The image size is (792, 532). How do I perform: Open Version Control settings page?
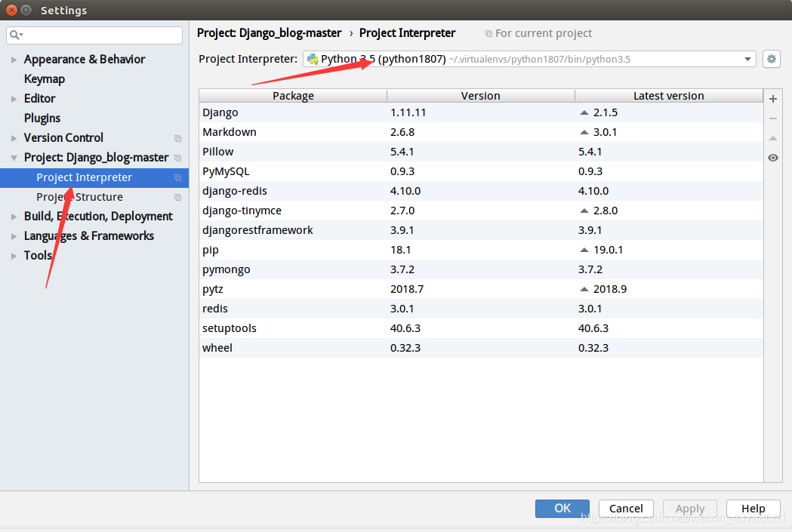point(63,138)
